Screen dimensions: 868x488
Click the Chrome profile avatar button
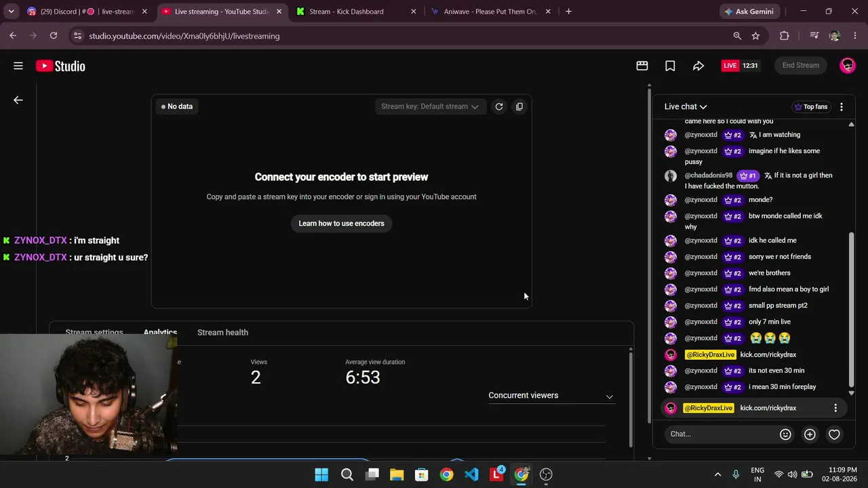point(835,36)
